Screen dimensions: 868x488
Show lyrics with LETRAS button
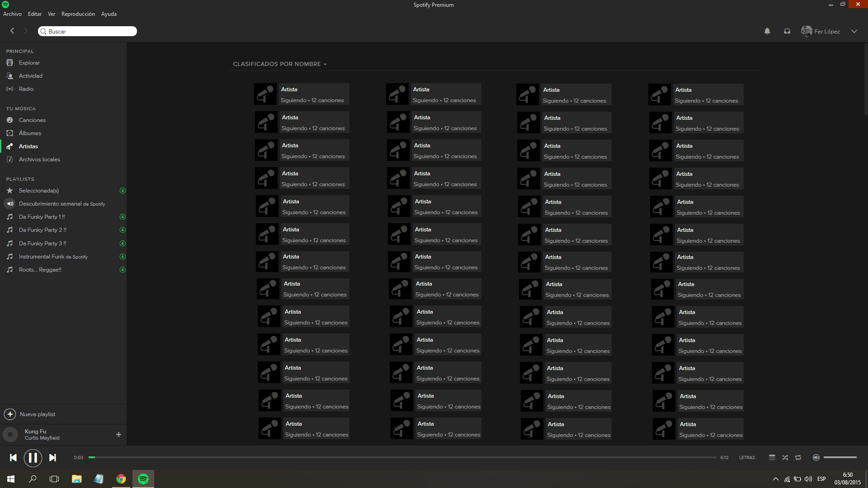747,458
